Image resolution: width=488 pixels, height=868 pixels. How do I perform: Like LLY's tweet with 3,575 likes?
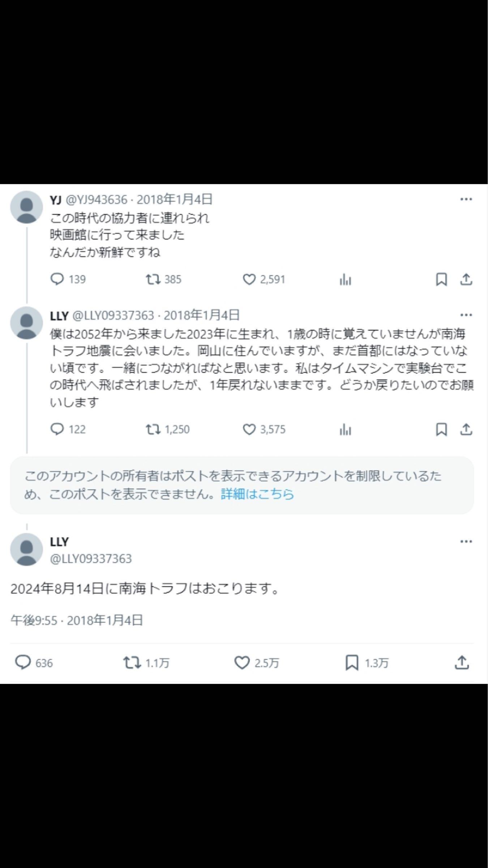pos(250,430)
